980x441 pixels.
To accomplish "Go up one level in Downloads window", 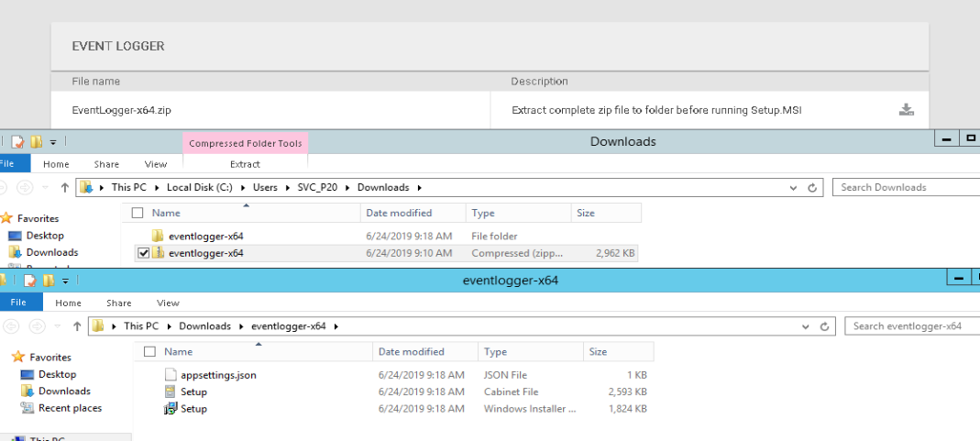I will (64, 187).
